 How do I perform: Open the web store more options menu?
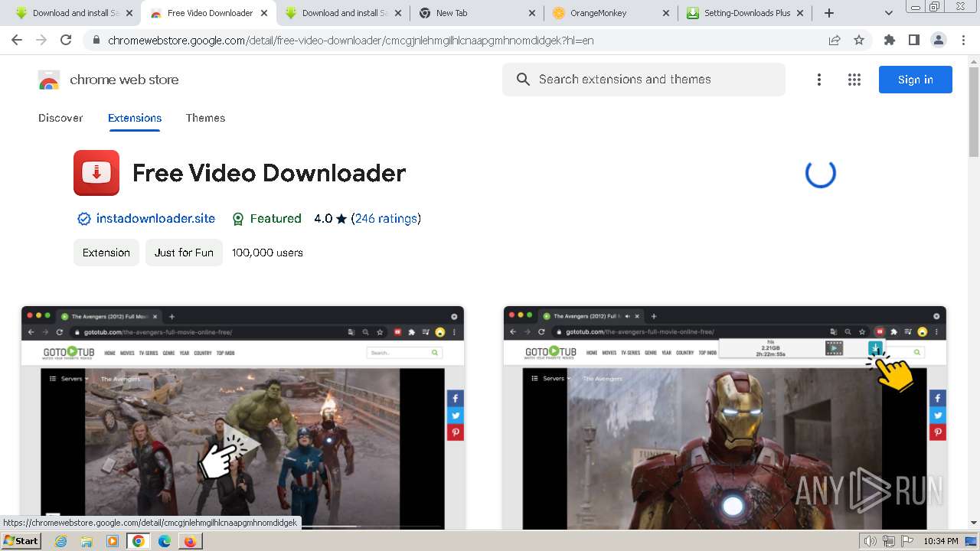click(818, 80)
